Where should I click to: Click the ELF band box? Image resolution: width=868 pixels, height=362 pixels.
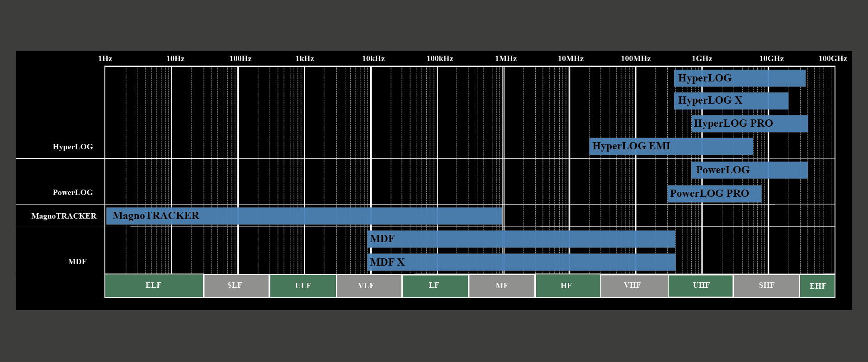154,286
